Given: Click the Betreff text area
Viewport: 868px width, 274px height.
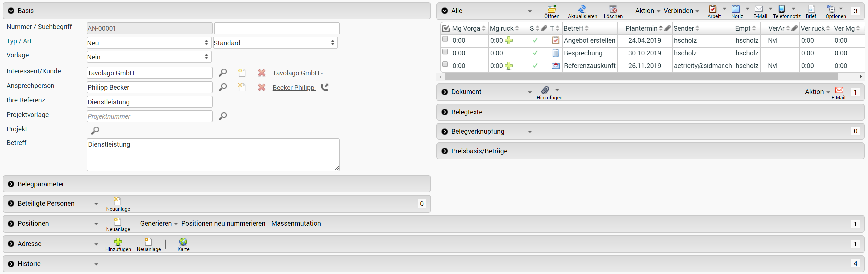Looking at the screenshot, I should pyautogui.click(x=213, y=155).
